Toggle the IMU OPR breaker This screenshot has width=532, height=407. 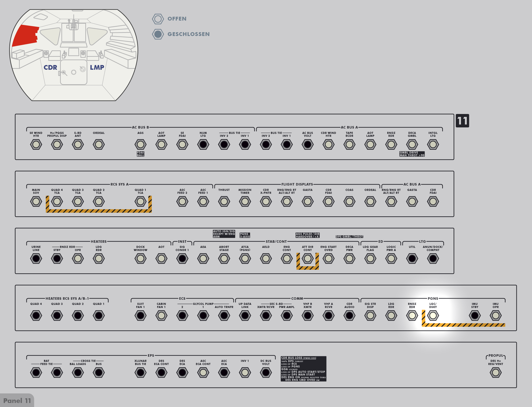[x=495, y=315]
